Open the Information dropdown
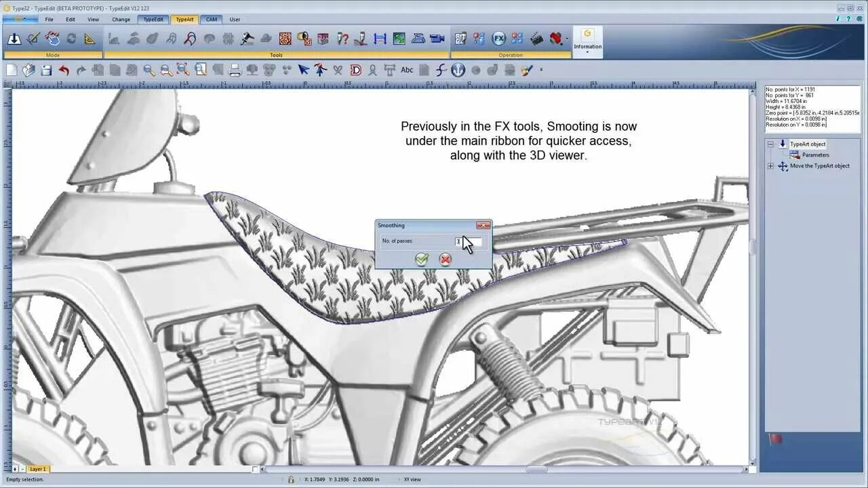Image resolution: width=868 pixels, height=488 pixels. (x=587, y=42)
